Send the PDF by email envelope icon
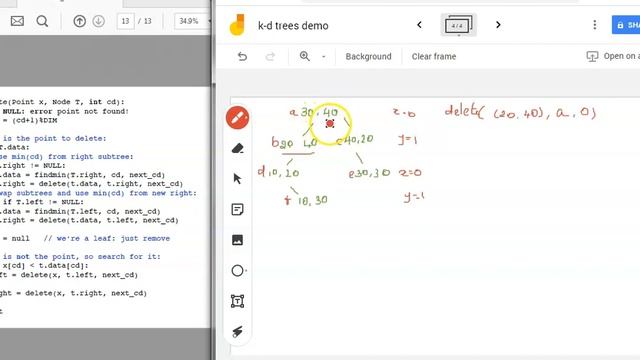640x360 pixels. [17, 21]
